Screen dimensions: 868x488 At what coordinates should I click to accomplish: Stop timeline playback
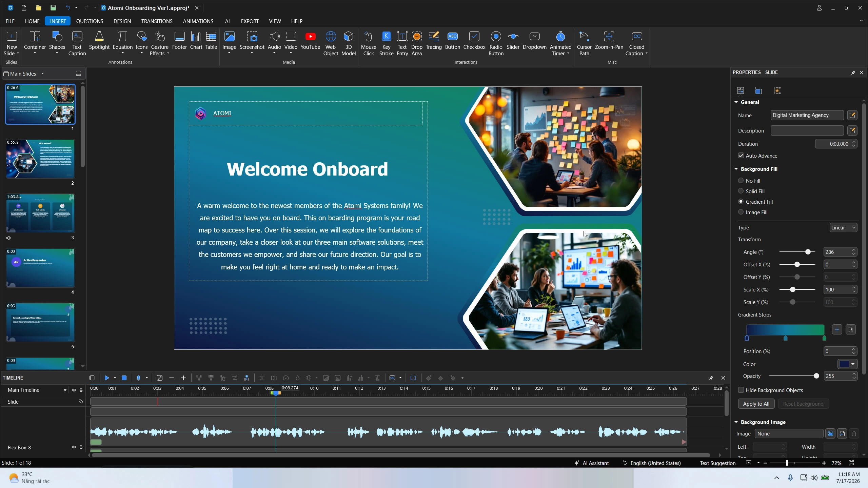click(x=124, y=378)
